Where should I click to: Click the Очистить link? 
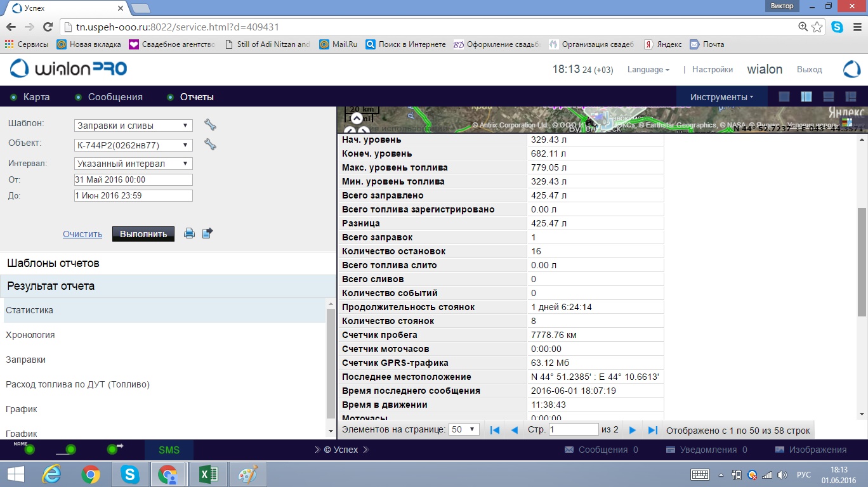pos(82,234)
